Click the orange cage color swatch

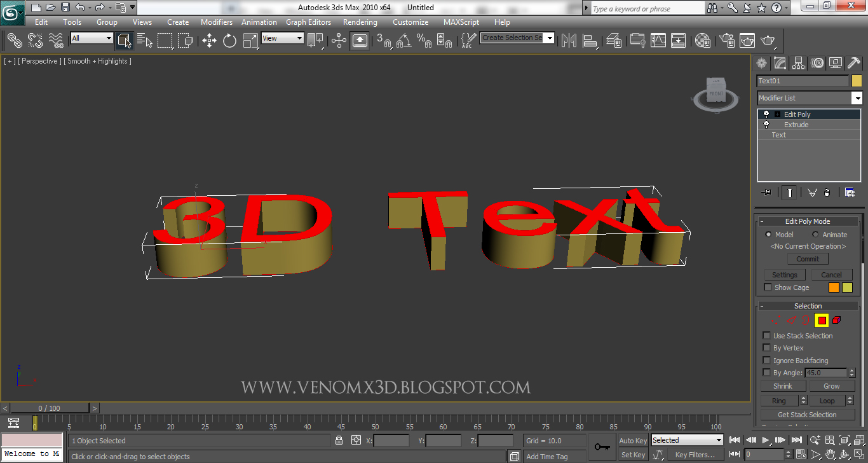click(833, 287)
